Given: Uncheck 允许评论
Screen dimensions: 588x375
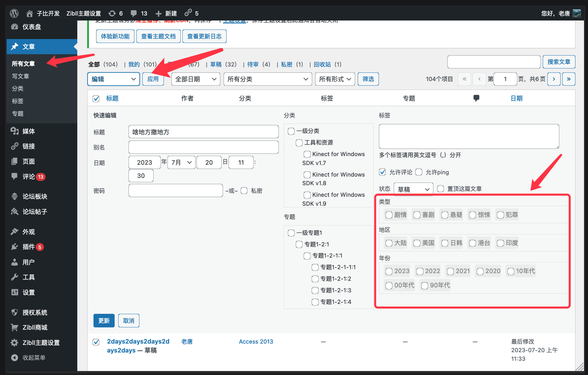Looking at the screenshot, I should [382, 172].
